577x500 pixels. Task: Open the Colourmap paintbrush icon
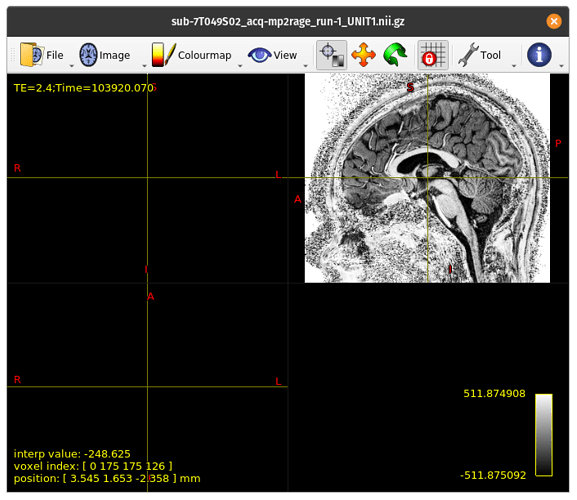click(x=163, y=55)
